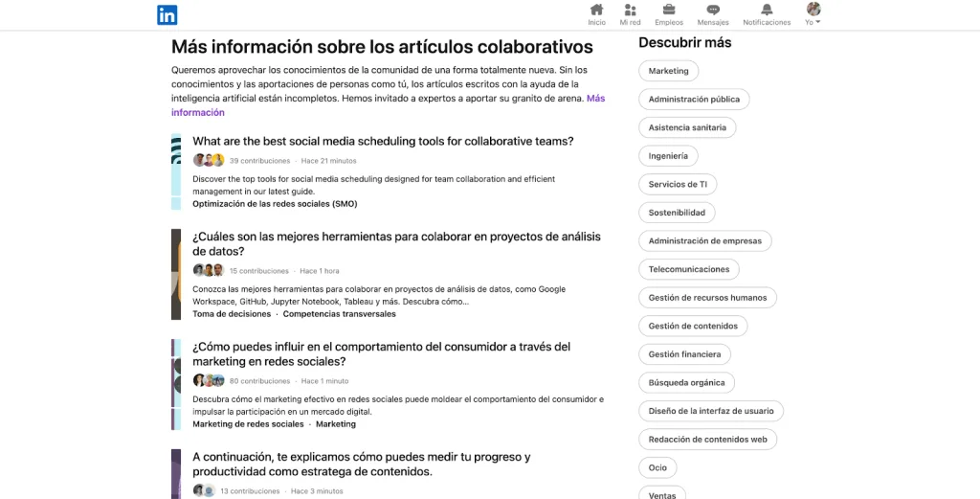Select Optimización de las redes sociales (SMO) tag

coord(275,204)
